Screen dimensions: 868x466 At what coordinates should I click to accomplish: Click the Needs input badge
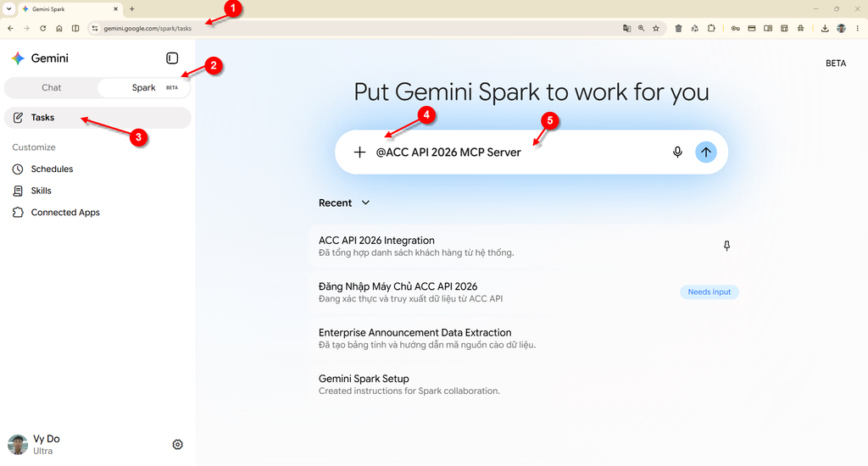709,291
